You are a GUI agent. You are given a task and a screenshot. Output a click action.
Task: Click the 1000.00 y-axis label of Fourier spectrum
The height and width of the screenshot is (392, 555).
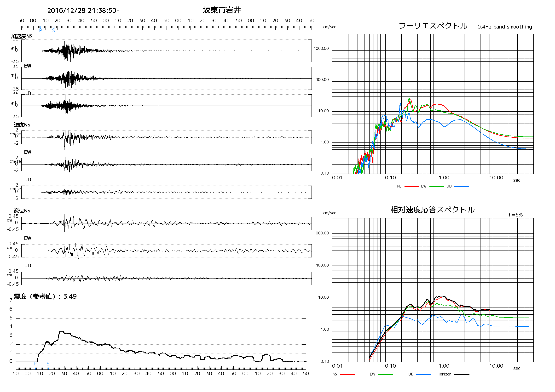pos(321,49)
